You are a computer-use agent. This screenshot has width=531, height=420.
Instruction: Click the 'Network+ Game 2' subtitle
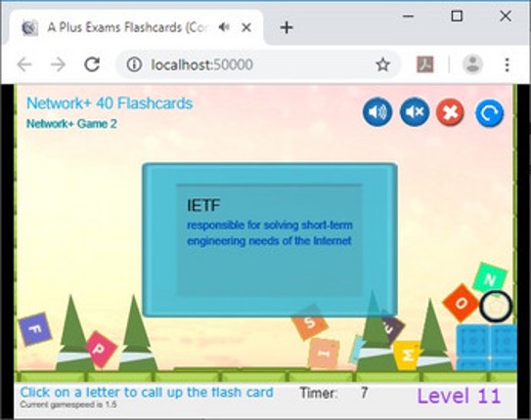click(x=71, y=124)
